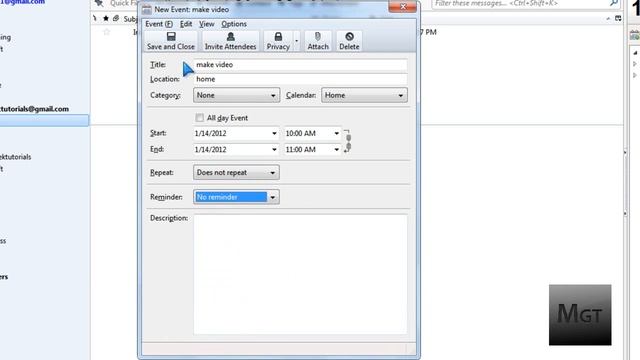
Task: Open Invite Attendees dialog
Action: point(230,41)
